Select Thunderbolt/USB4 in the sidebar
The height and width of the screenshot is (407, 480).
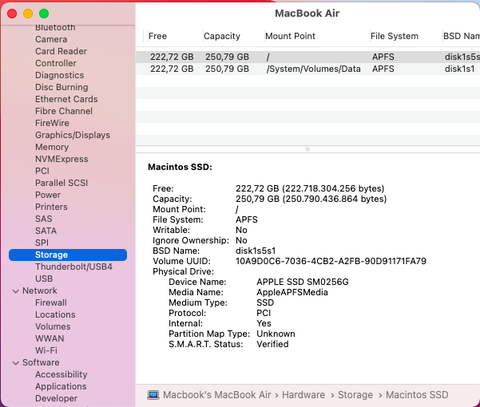(74, 267)
